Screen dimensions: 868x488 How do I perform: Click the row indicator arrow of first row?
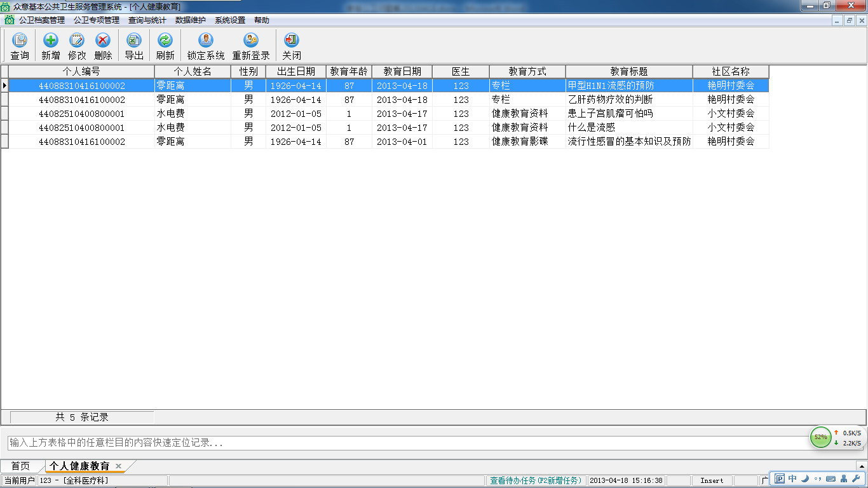[x=4, y=85]
